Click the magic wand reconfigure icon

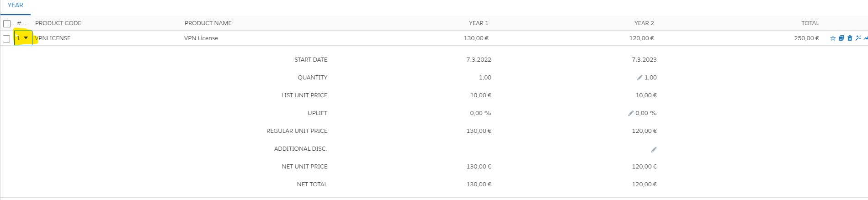click(x=858, y=38)
